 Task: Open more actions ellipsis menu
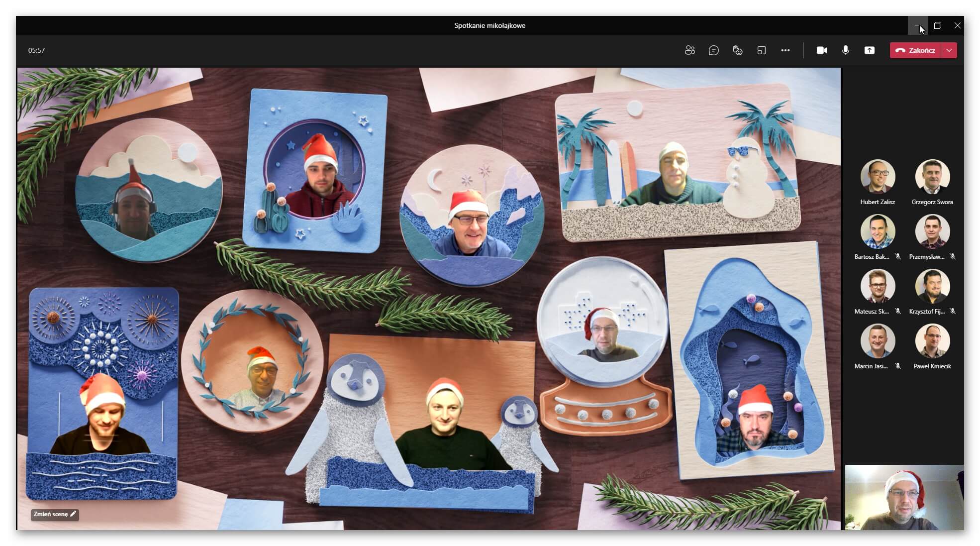[x=785, y=50]
